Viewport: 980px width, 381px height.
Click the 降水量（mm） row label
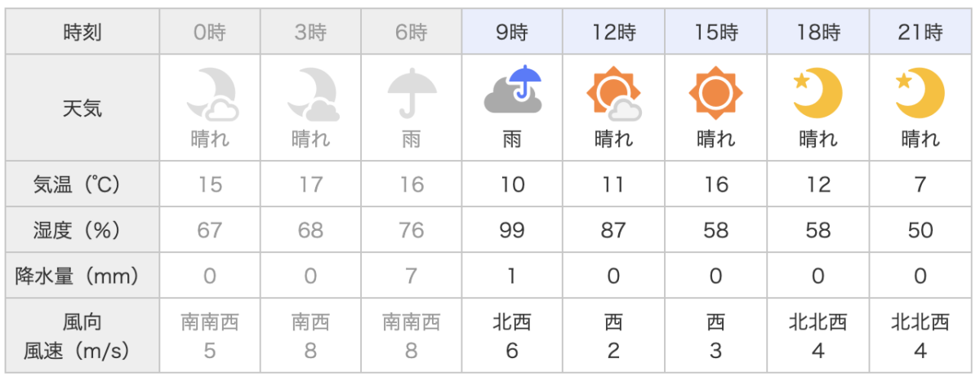coord(82,276)
